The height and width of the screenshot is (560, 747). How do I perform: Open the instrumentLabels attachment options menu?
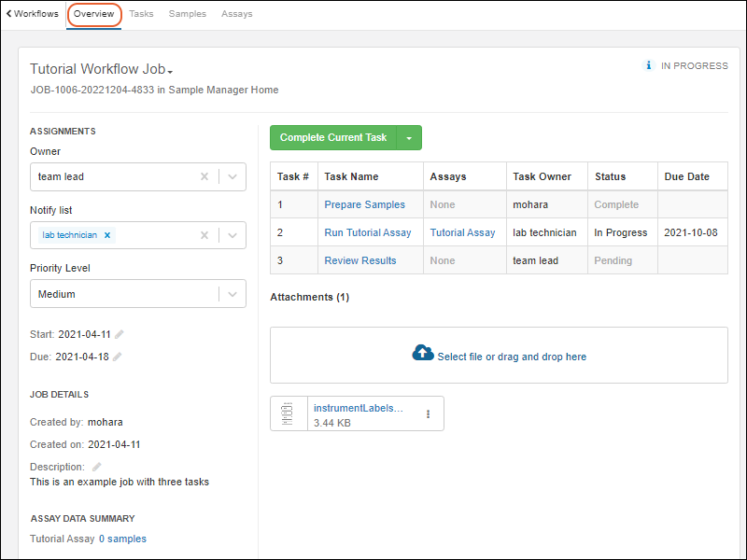[428, 414]
